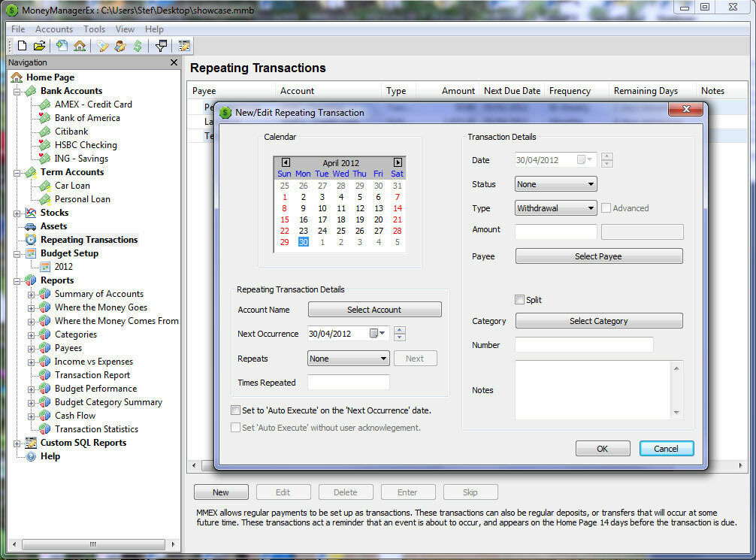Click the New button below the list
756x560 pixels.
point(221,492)
